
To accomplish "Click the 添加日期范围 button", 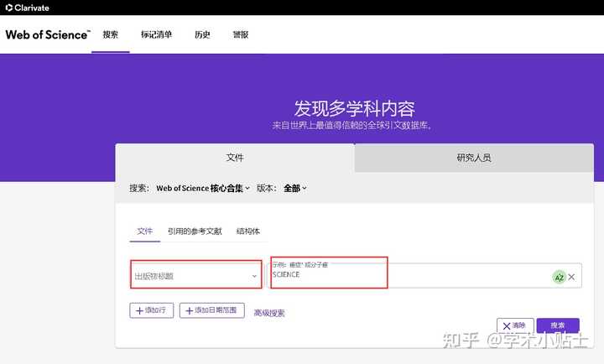I will 212,310.
